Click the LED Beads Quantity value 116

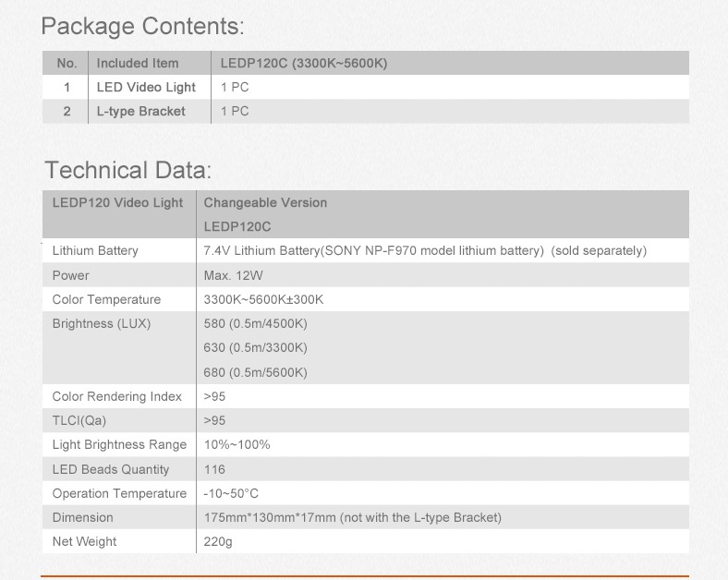click(x=214, y=469)
